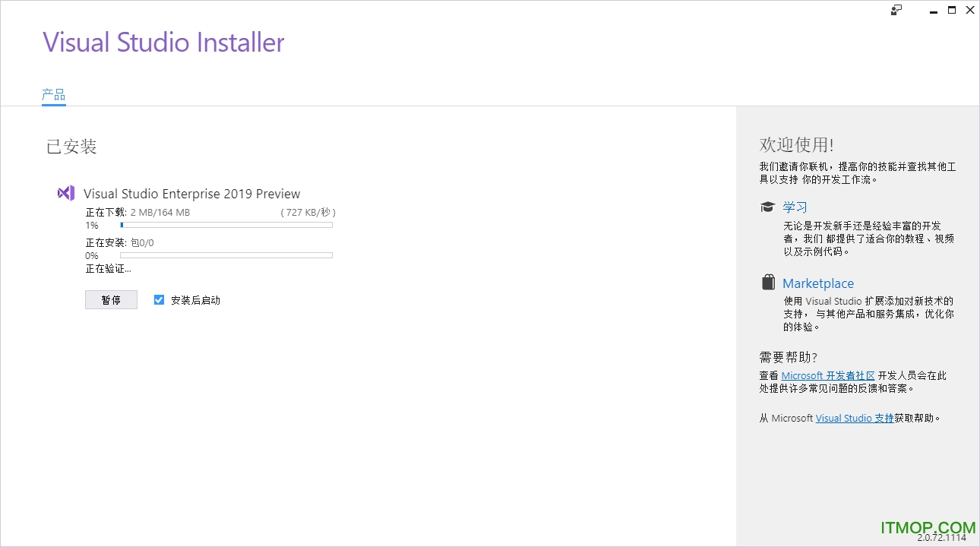Click the 安装后启动 checkbox label text
Viewport: 980px width, 547px height.
click(195, 300)
